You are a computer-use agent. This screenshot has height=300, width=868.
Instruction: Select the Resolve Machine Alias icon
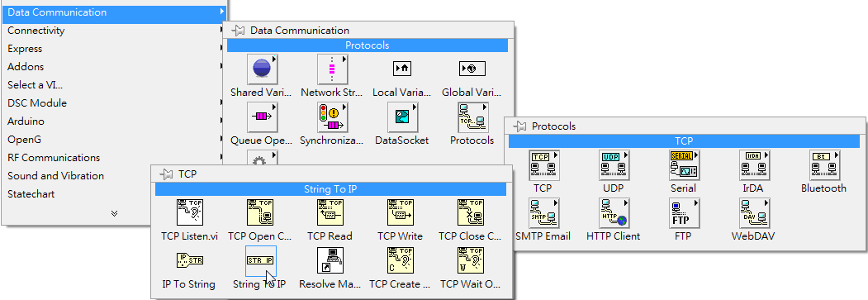point(330,260)
